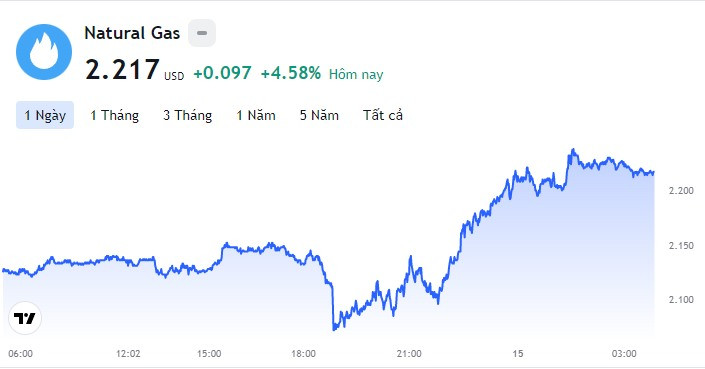Click the +0.097 price change
The height and width of the screenshot is (369, 705).
tap(222, 73)
